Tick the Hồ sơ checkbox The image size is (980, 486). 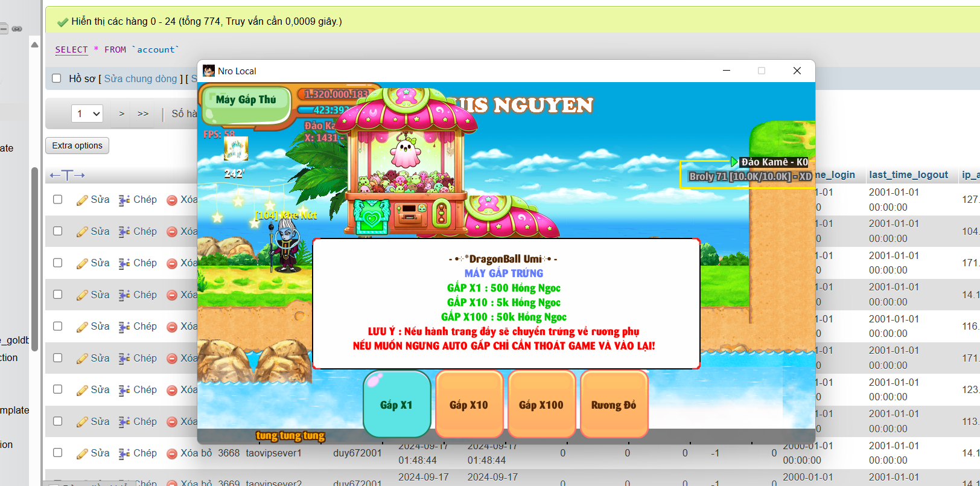(x=57, y=78)
